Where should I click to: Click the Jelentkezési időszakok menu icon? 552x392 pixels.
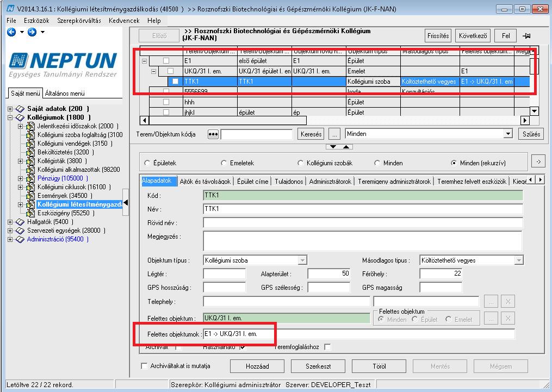(x=30, y=126)
